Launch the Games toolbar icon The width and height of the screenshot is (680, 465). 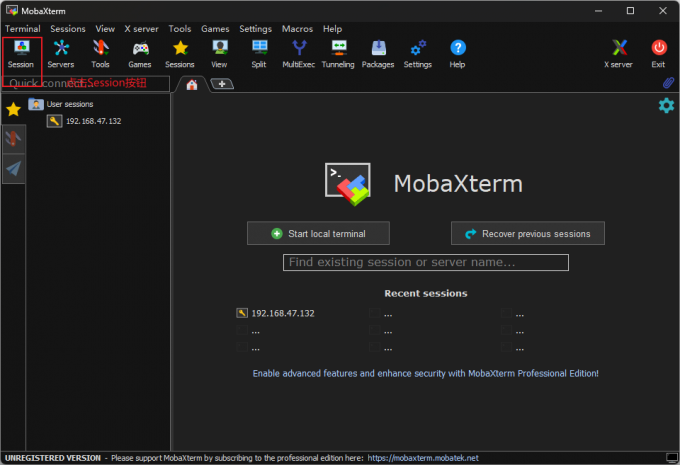[x=140, y=54]
